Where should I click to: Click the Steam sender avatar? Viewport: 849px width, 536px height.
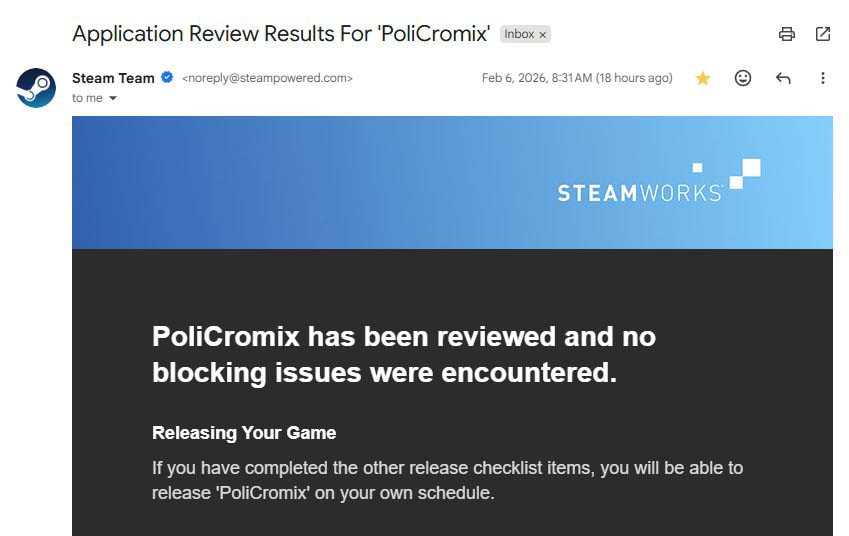click(36, 87)
